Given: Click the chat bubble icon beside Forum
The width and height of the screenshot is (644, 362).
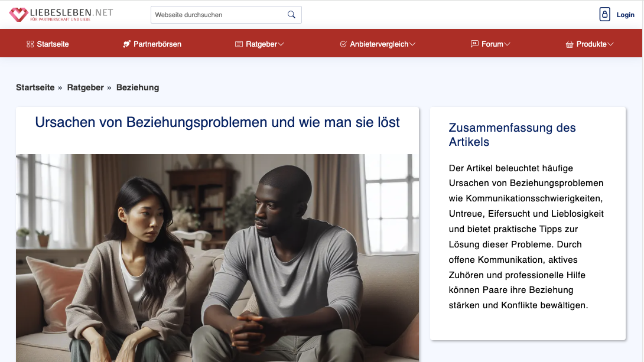Looking at the screenshot, I should point(474,43).
